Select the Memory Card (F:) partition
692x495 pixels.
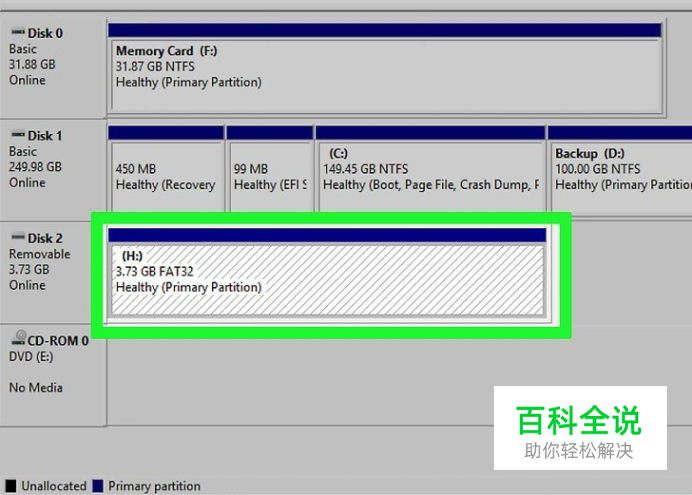coord(385,67)
